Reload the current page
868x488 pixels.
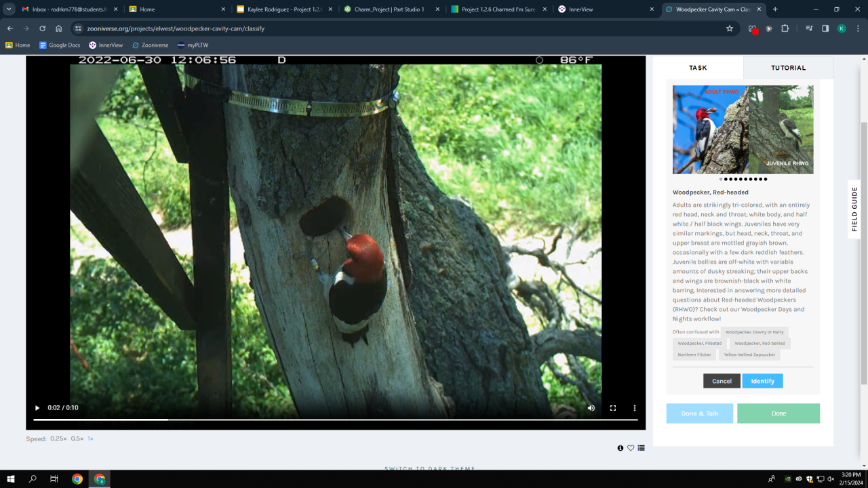43,28
